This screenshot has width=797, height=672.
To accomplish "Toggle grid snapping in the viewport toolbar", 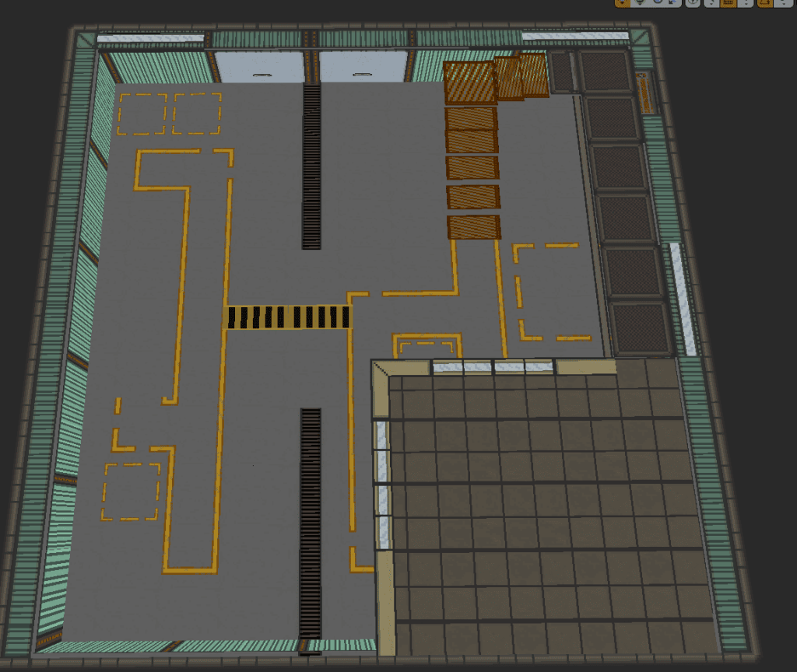I will tap(729, 2).
